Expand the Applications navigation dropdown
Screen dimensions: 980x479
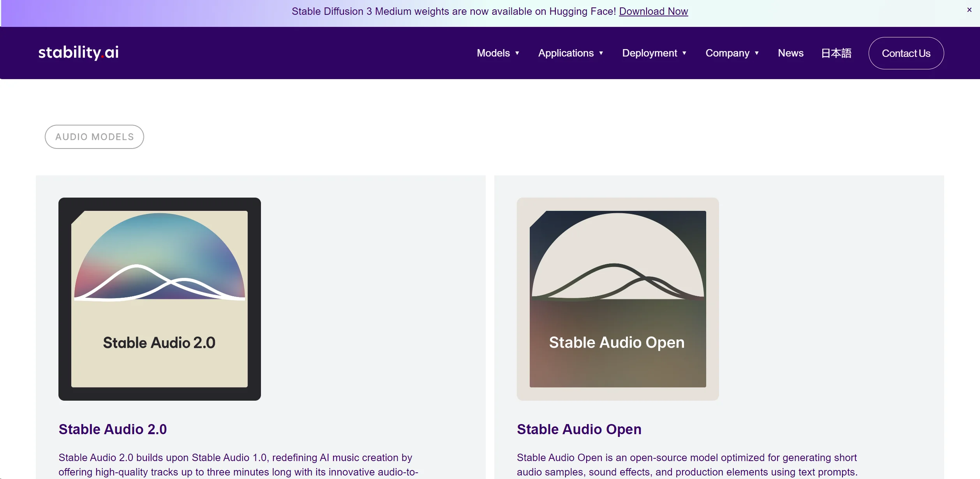tap(571, 53)
